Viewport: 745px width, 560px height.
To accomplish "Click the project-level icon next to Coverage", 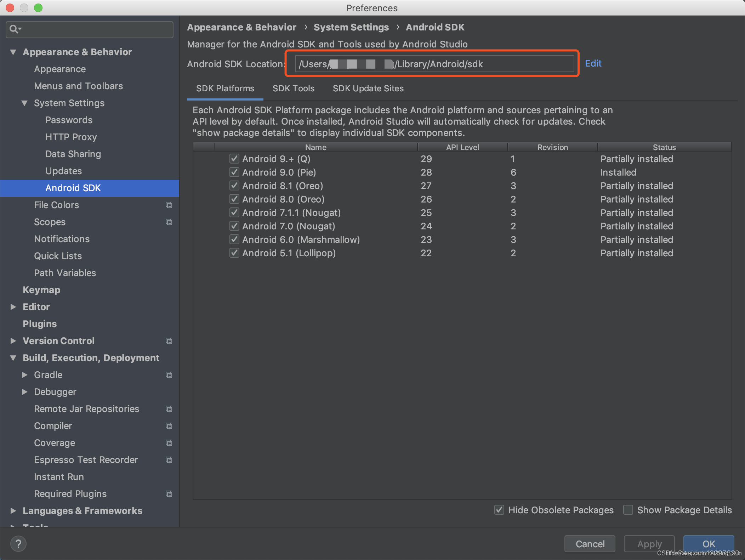I will [169, 443].
